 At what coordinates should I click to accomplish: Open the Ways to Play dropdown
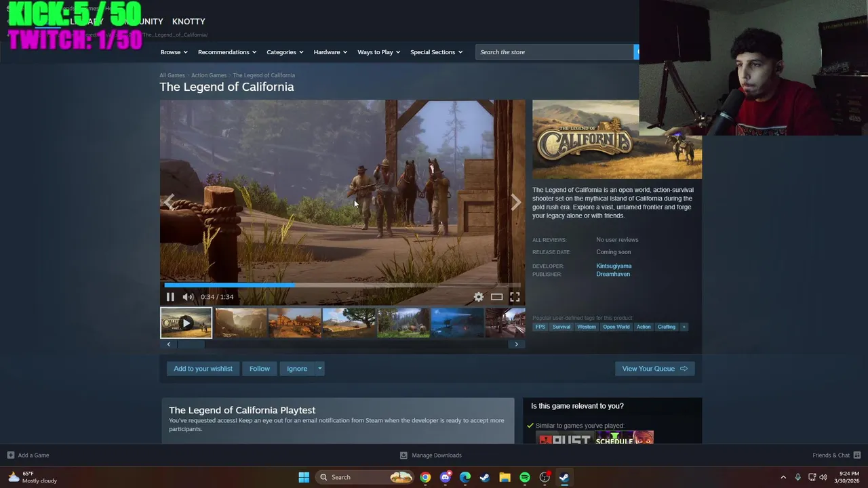pyautogui.click(x=378, y=52)
